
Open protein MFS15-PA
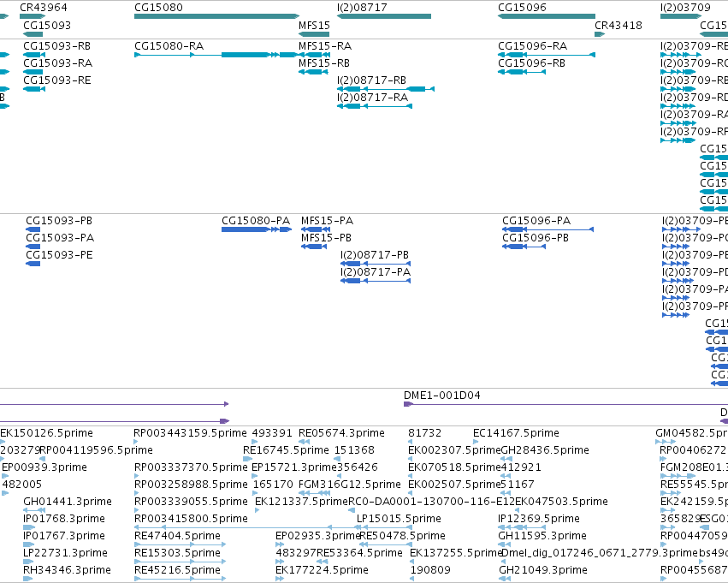click(316, 229)
